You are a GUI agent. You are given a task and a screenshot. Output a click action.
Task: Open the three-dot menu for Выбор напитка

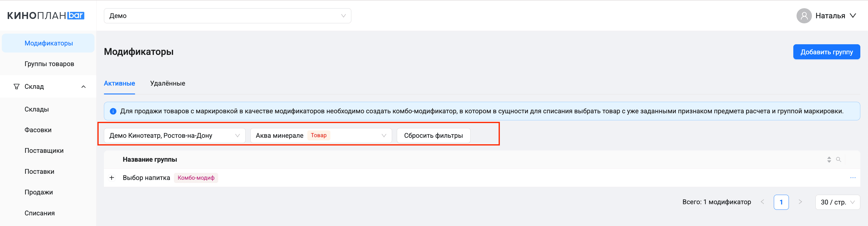point(853,178)
